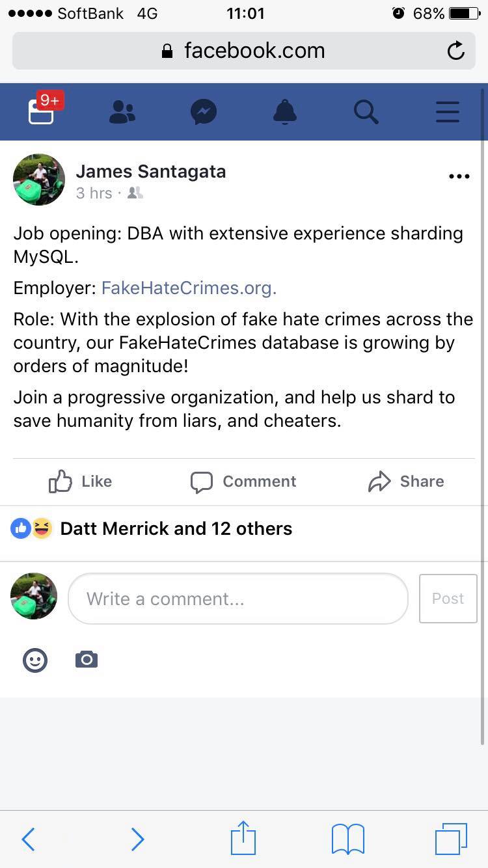
Task: View reactions from Datt Merrick and 12 others
Action: (x=176, y=528)
